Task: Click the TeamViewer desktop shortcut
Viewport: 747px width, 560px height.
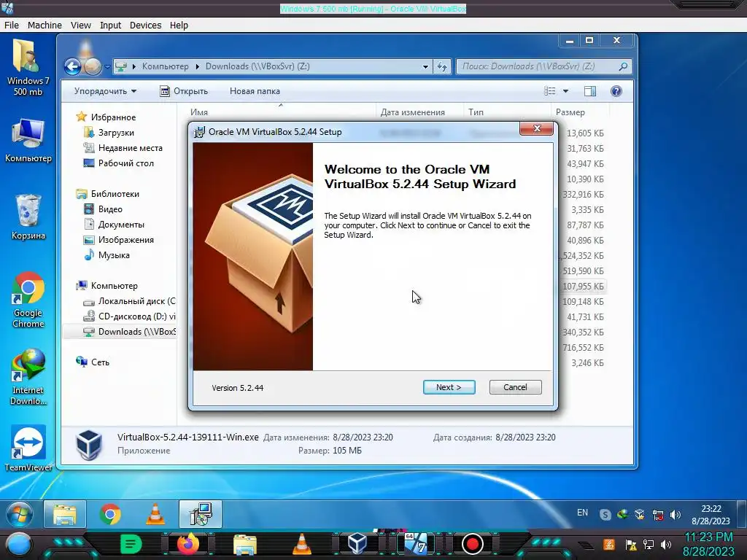Action: click(28, 448)
